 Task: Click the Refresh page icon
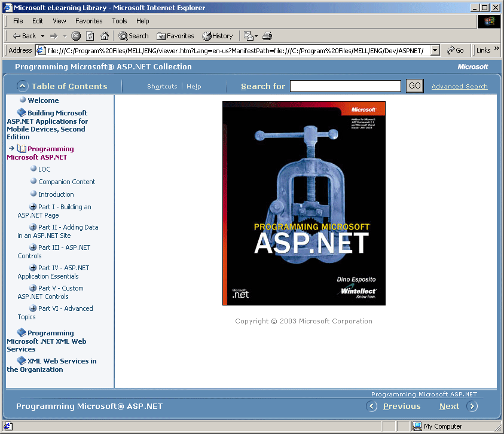tap(90, 36)
